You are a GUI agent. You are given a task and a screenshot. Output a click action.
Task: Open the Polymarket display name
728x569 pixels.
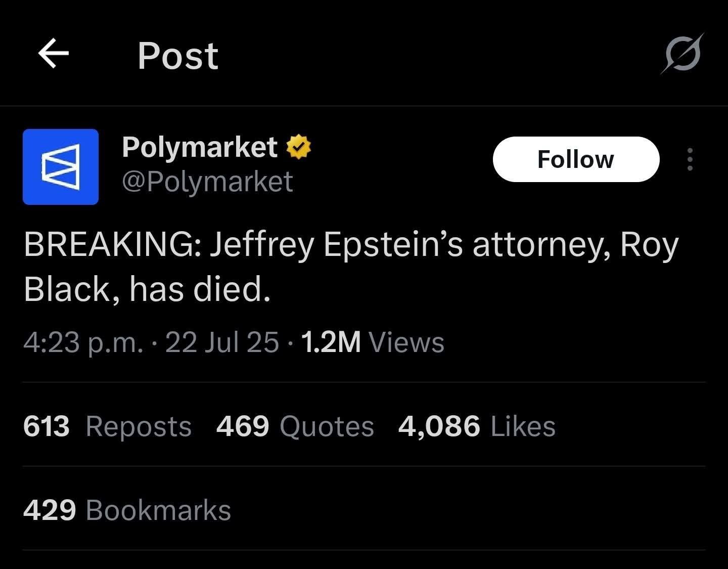click(x=200, y=148)
